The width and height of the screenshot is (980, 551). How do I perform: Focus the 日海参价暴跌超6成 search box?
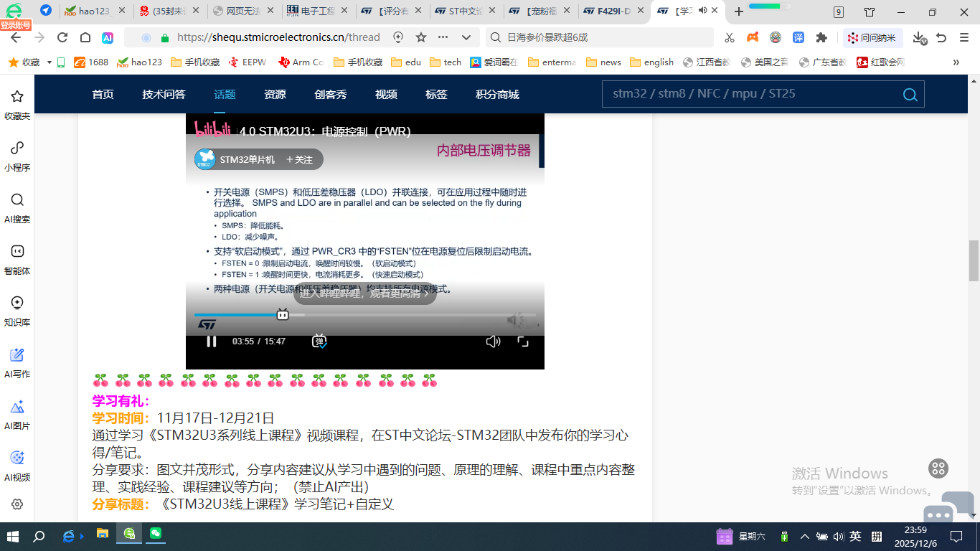pos(600,37)
